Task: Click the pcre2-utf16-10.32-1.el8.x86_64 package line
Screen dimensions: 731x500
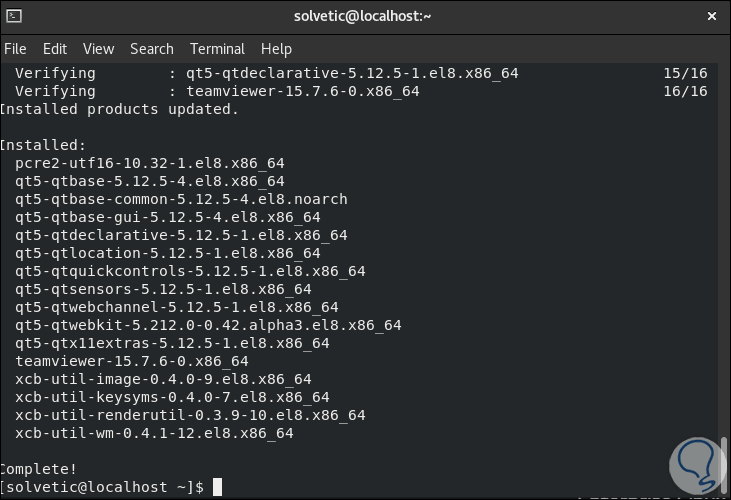Action: click(150, 163)
